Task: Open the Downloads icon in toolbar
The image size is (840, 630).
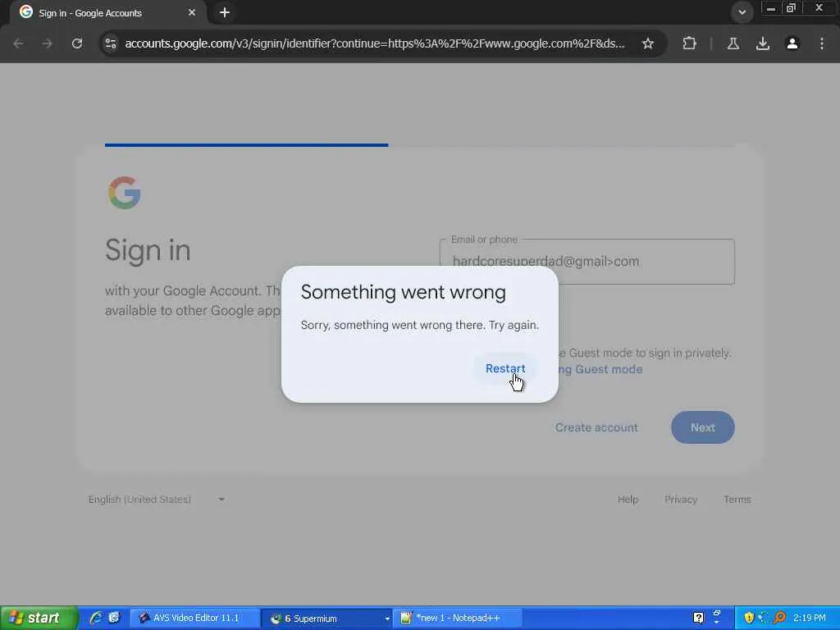Action: point(763,43)
